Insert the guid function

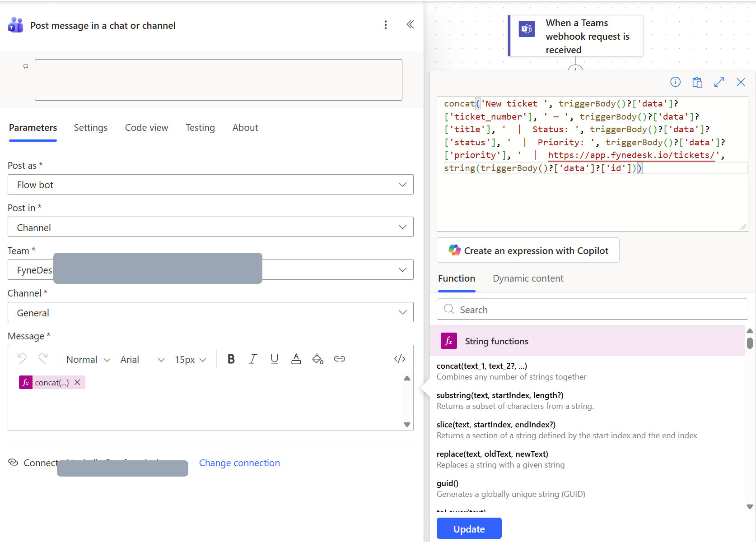click(x=511, y=488)
